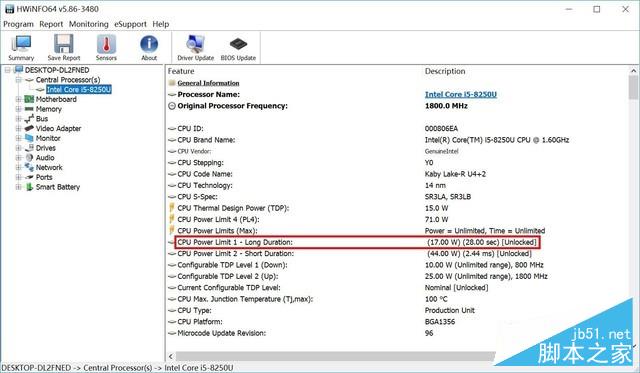Open the Monitoring menu
The width and height of the screenshot is (640, 373).
tap(89, 24)
